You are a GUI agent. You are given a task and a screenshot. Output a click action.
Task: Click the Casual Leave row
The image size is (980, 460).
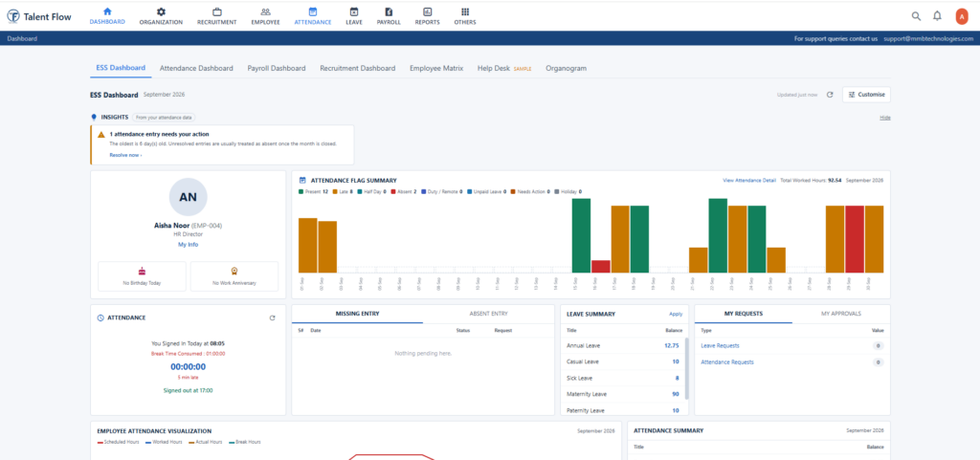tap(623, 361)
